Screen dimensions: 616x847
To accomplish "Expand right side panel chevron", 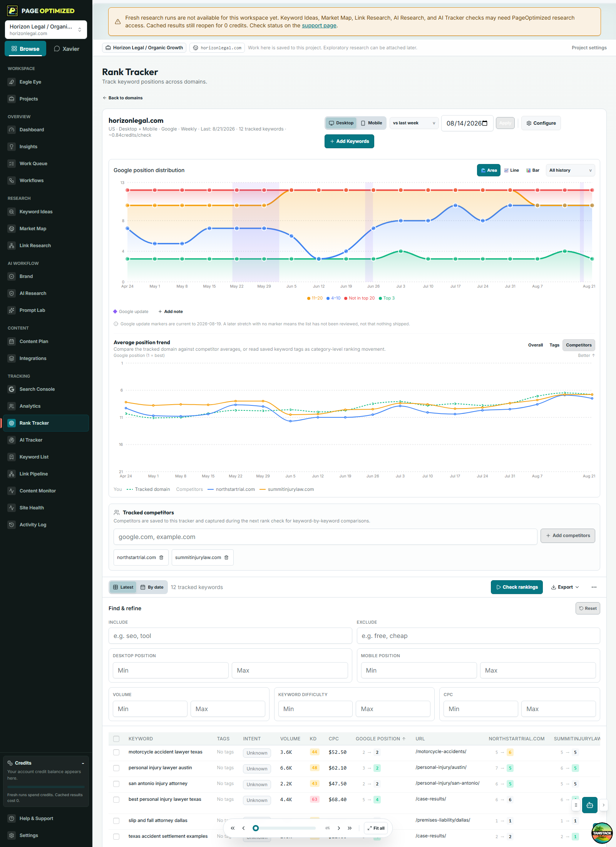I will (x=603, y=805).
